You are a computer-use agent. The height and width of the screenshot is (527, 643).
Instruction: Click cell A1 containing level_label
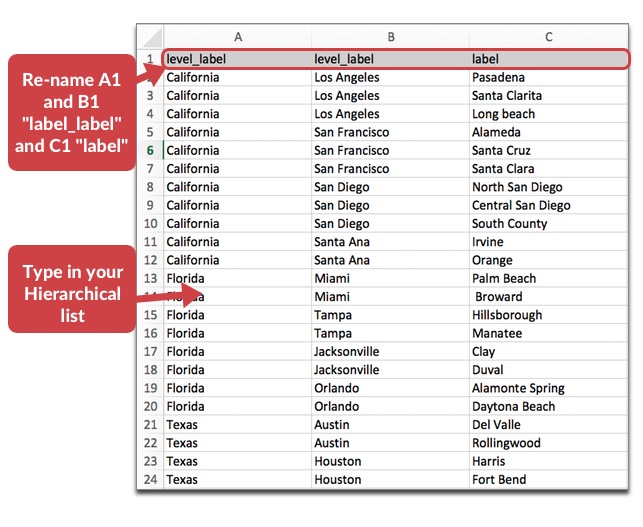[x=238, y=59]
